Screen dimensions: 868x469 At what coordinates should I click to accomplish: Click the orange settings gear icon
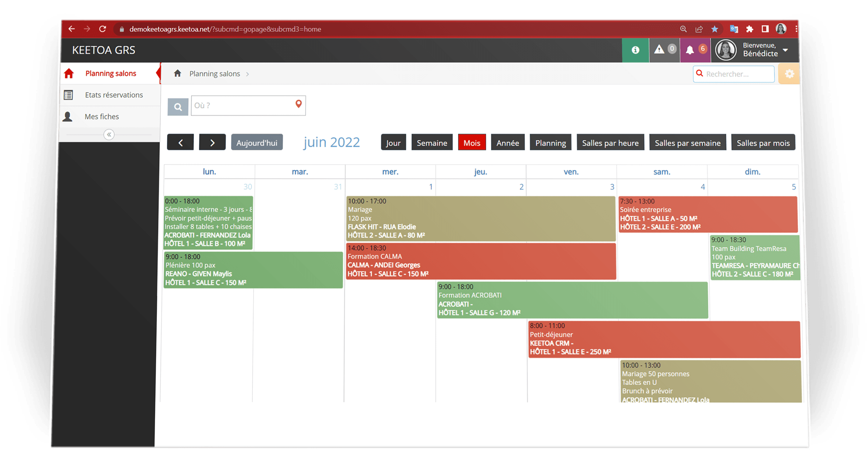pyautogui.click(x=789, y=74)
